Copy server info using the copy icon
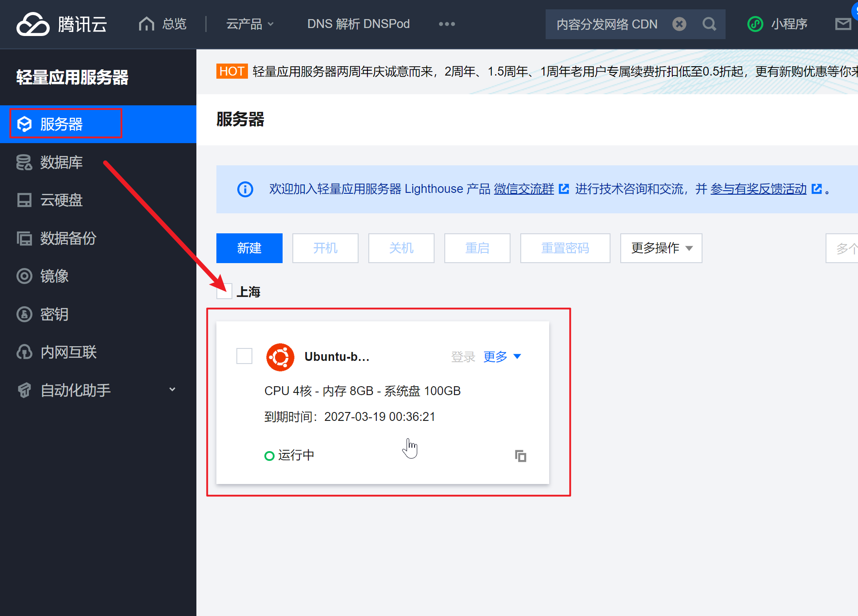The image size is (858, 616). (x=520, y=455)
